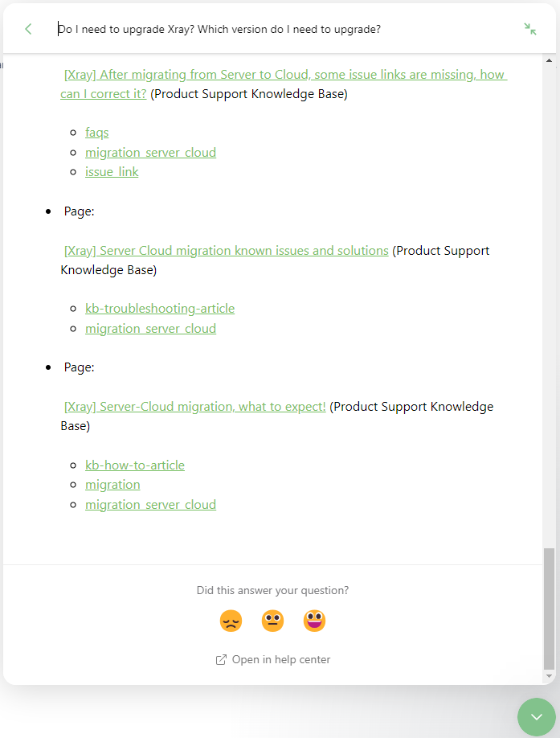The width and height of the screenshot is (560, 738).
Task: Select the sad face emoji rating
Action: pos(231,621)
